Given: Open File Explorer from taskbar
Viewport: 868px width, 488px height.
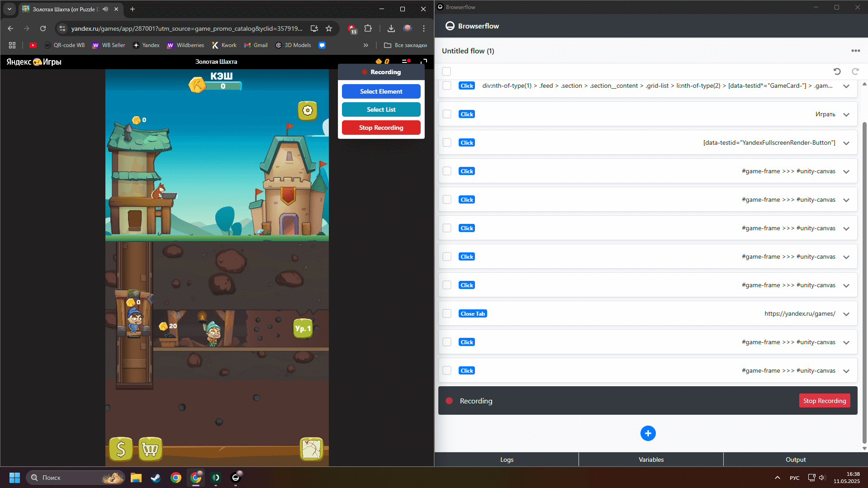Looking at the screenshot, I should tap(136, 478).
